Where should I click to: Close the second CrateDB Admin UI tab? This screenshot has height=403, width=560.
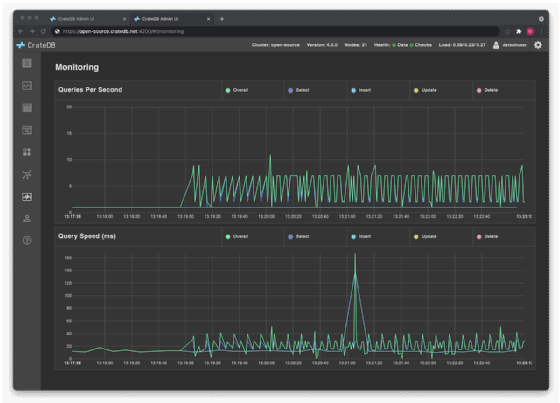pos(209,19)
